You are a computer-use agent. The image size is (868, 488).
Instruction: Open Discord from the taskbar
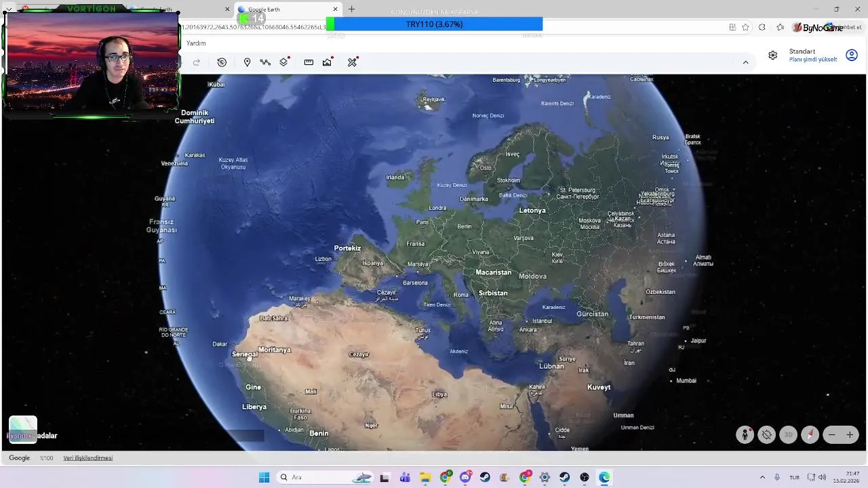click(x=465, y=477)
